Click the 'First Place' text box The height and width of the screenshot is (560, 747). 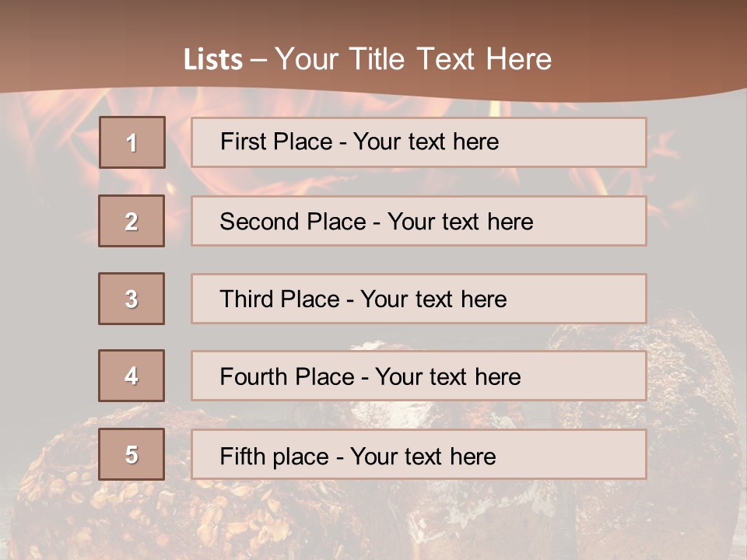click(x=419, y=142)
